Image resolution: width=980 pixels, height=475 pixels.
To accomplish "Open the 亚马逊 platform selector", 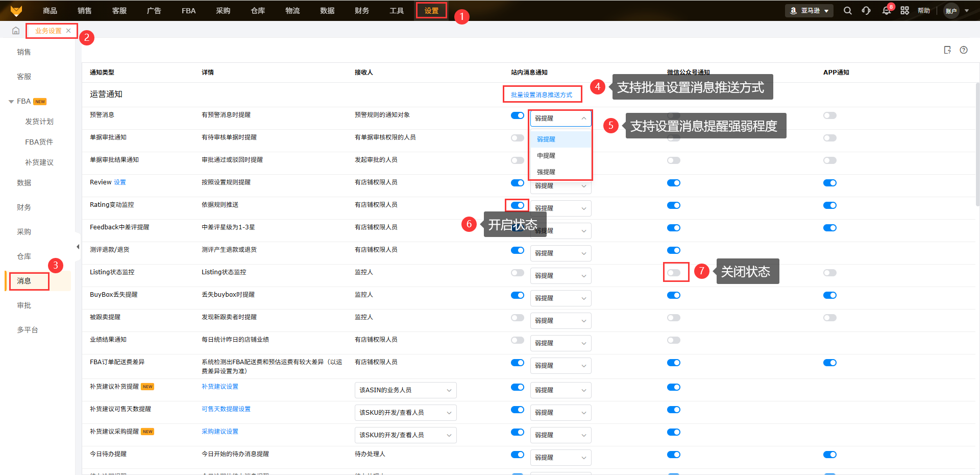I will [x=809, y=11].
